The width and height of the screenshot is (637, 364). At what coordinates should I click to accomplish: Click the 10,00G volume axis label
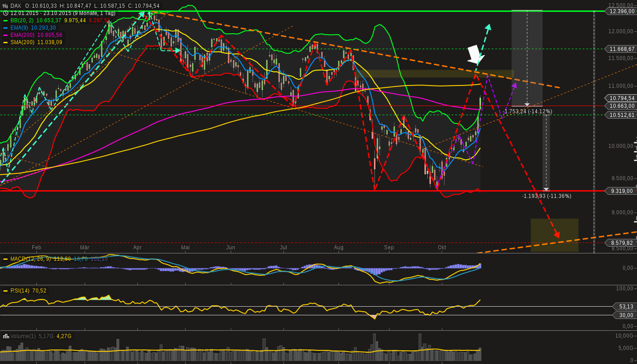coord(624,336)
